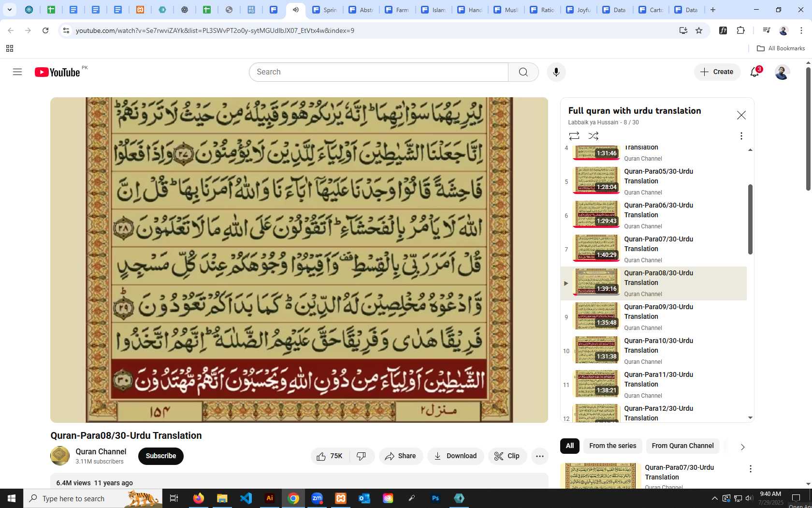812x508 pixels.
Task: Open playlist options three-dot menu
Action: tap(741, 136)
